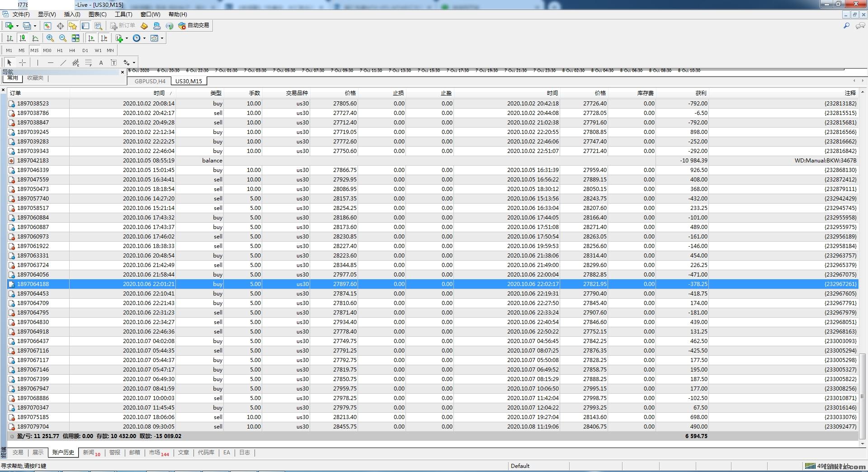Select the M1 timeframe
This screenshot has height=472, width=868.
(x=9, y=51)
